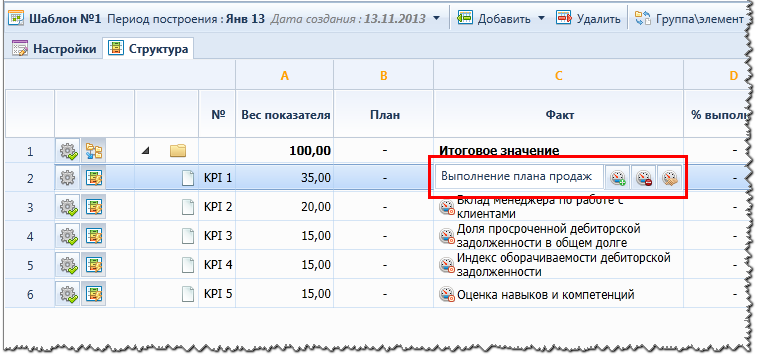Click the clear indicator gauge icon with brush

pos(670,177)
